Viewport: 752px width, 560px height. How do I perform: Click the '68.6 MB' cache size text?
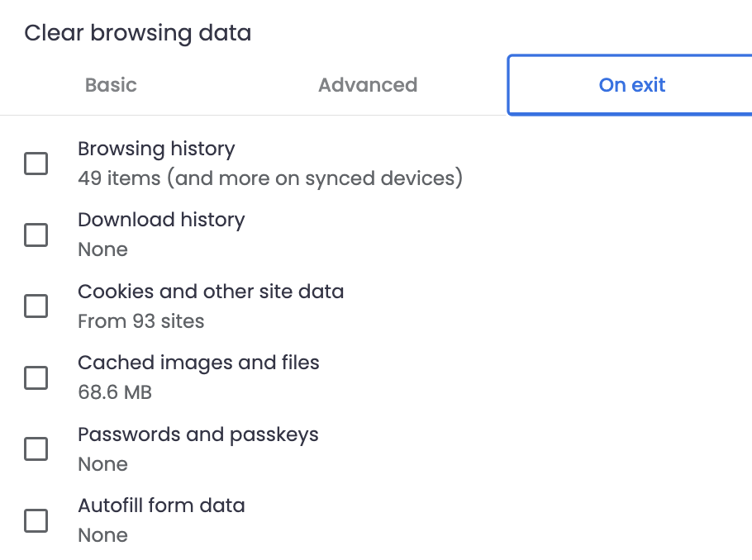pyautogui.click(x=115, y=392)
